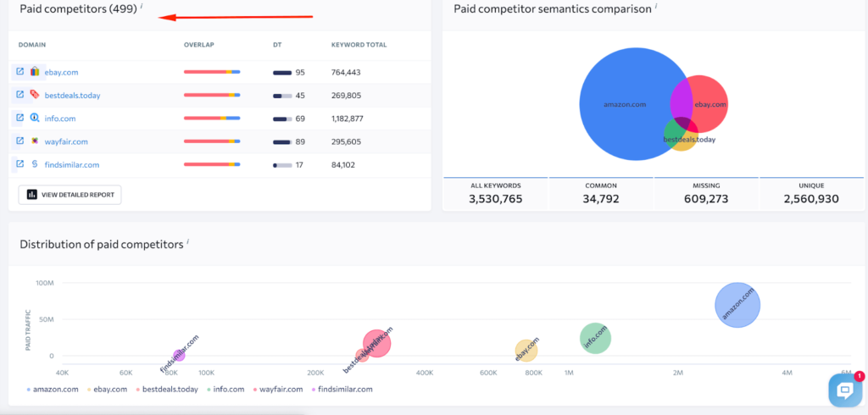Open info.com domain link
This screenshot has height=415, width=868.
pos(60,119)
